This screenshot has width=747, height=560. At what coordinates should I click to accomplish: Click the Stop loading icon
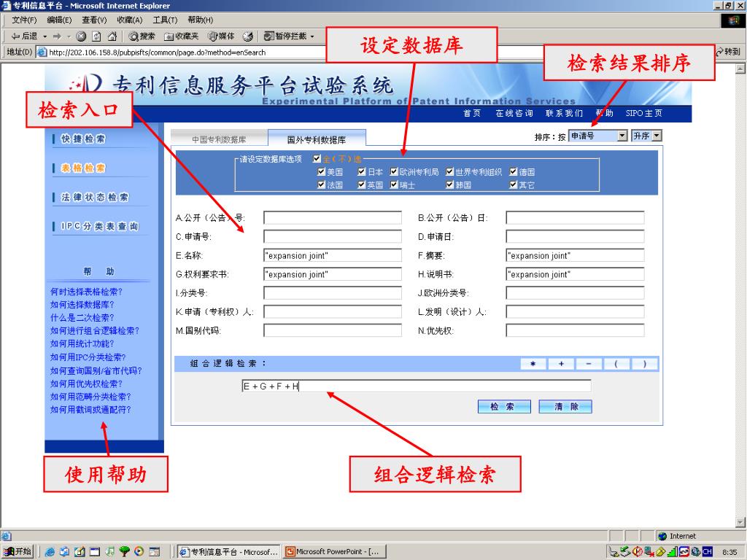(x=81, y=36)
